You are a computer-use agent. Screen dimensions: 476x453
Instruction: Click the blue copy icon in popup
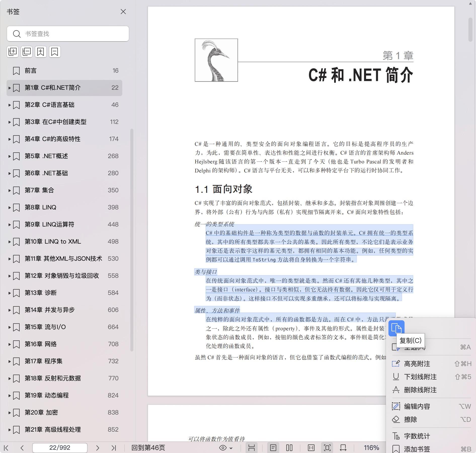[x=396, y=328]
